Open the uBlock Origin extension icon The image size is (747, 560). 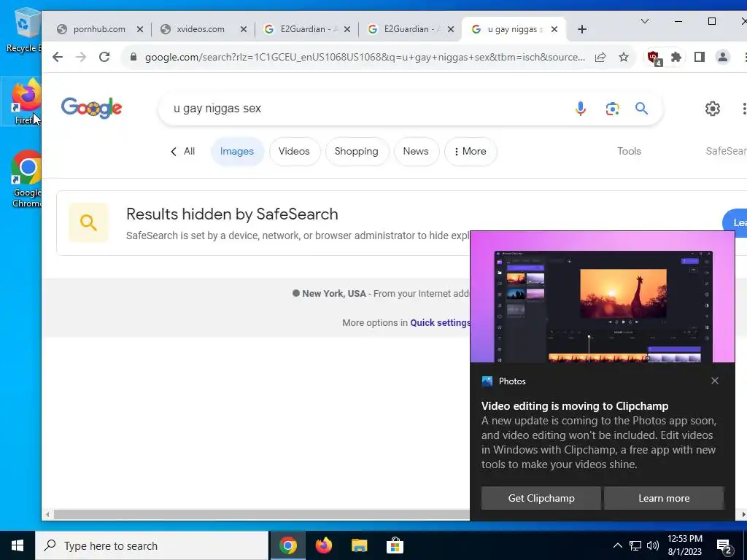pyautogui.click(x=654, y=58)
